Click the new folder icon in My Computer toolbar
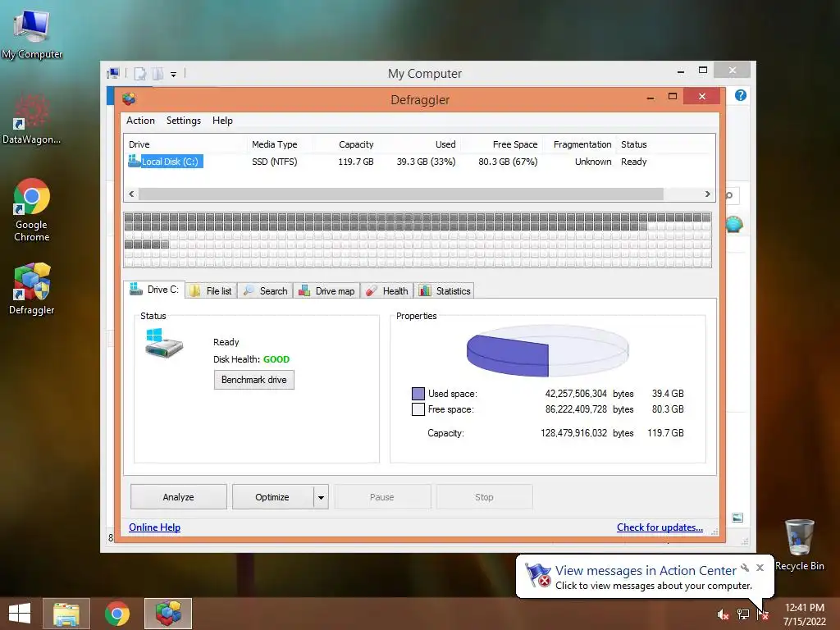 coord(158,73)
